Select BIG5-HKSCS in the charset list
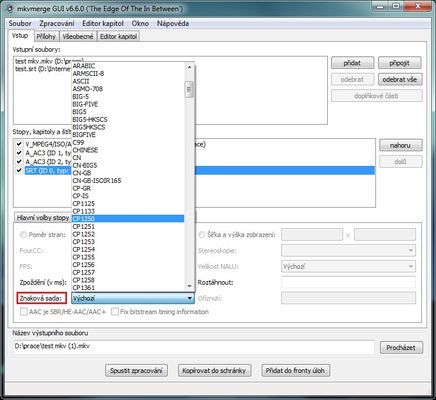The image size is (436, 400). [x=128, y=120]
